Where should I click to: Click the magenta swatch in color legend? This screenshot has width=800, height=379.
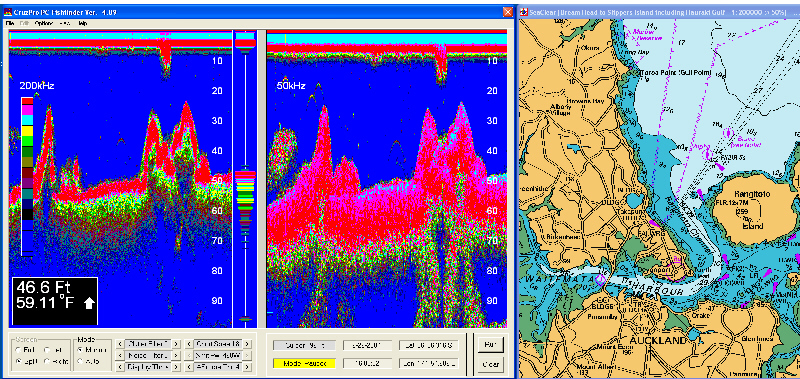click(x=27, y=110)
